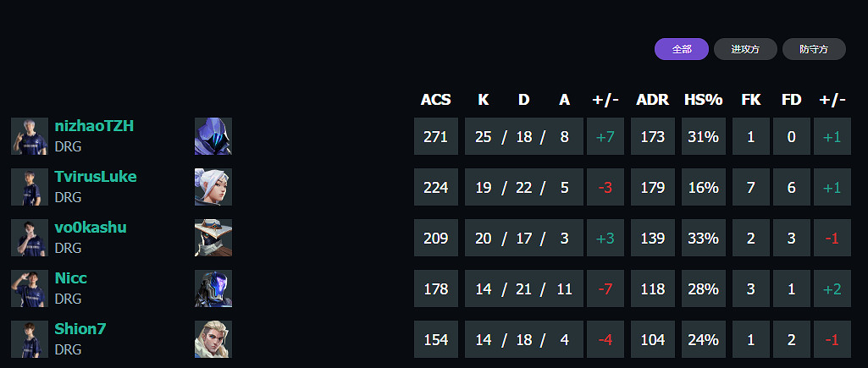Image resolution: width=868 pixels, height=368 pixels.
Task: Click the ACS column header
Action: click(x=436, y=100)
